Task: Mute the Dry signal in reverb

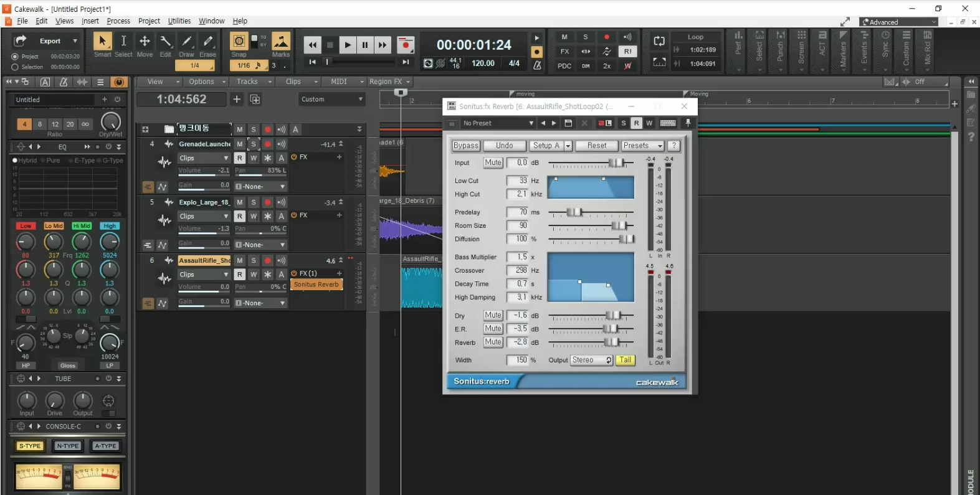Action: click(493, 316)
